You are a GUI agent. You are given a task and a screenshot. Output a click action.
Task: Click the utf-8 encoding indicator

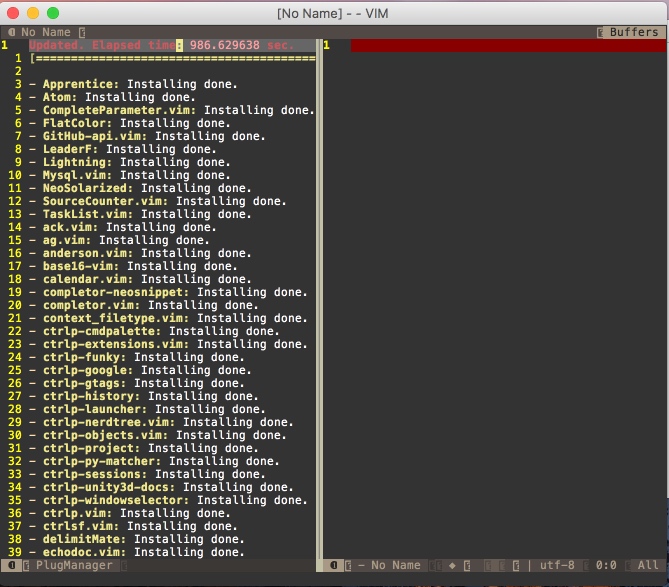click(557, 565)
